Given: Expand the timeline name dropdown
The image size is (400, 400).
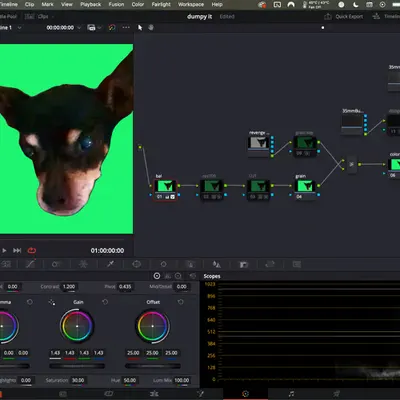Looking at the screenshot, I should point(19,28).
